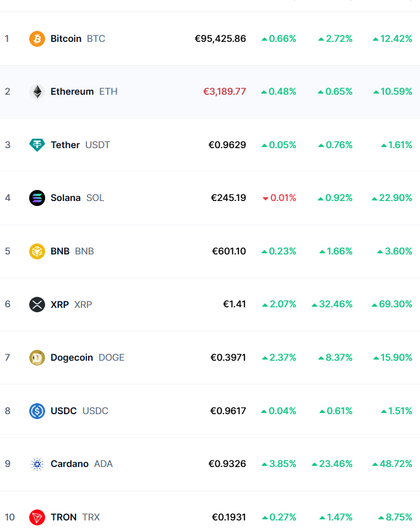Click the Ethereum diamond logo icon
The width and height of the screenshot is (420, 532).
37,91
